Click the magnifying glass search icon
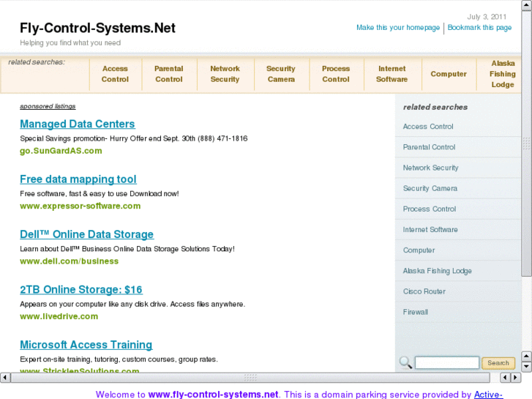 (405, 362)
